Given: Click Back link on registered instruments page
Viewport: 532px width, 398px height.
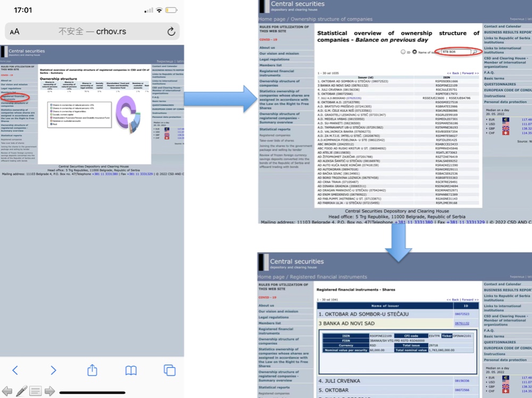Looking at the screenshot, I should tap(453, 300).
